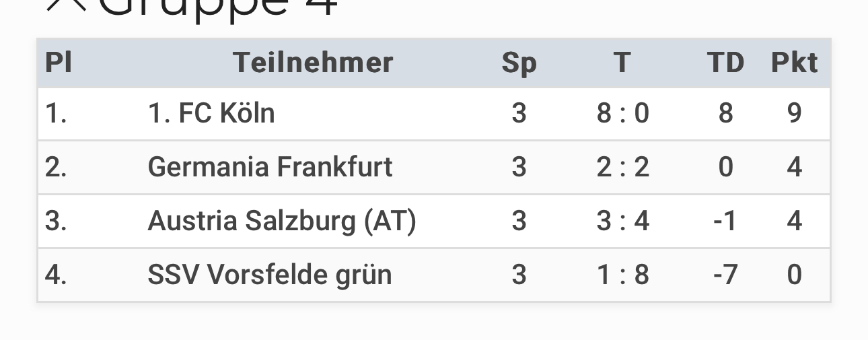Select the 2 : 2 goals cell

tap(623, 167)
